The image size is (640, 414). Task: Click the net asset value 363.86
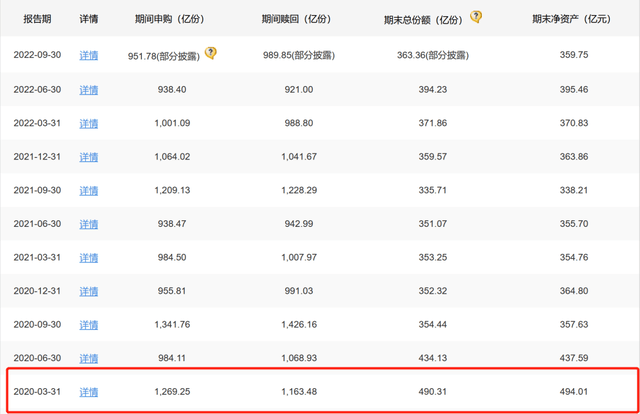pyautogui.click(x=574, y=156)
